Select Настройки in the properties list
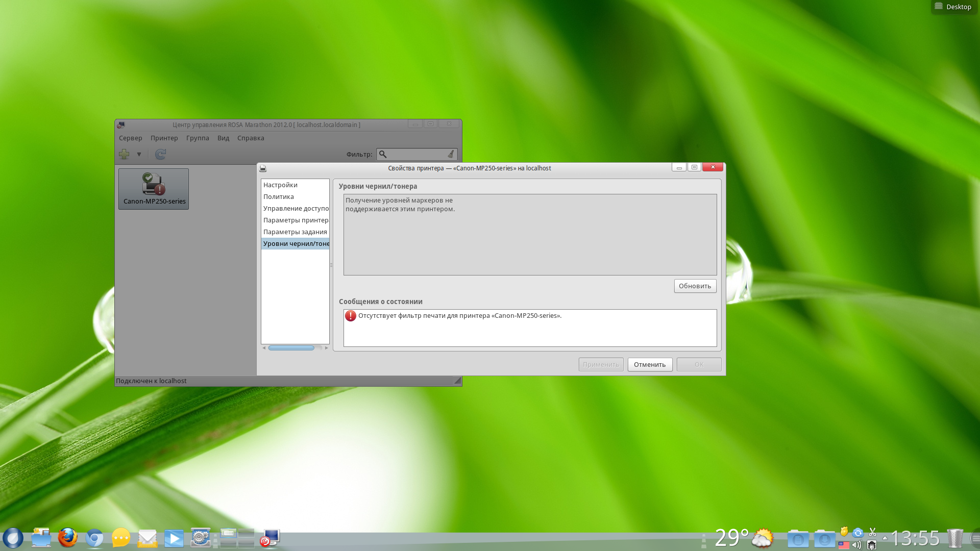The image size is (980, 551). pyautogui.click(x=280, y=185)
